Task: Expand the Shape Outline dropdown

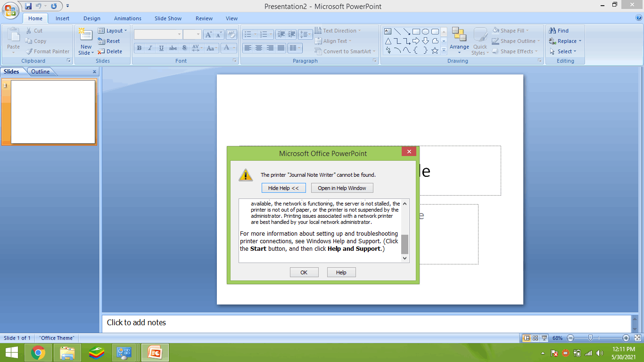Action: point(516,41)
